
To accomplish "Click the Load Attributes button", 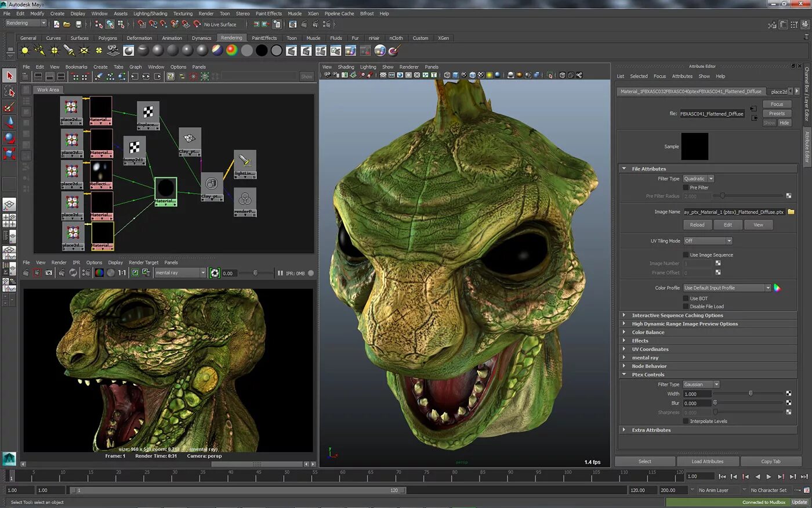I will click(707, 462).
